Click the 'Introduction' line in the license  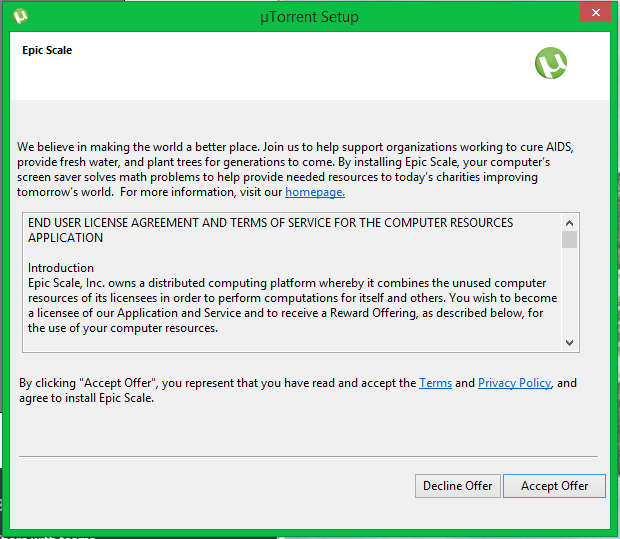point(61,268)
